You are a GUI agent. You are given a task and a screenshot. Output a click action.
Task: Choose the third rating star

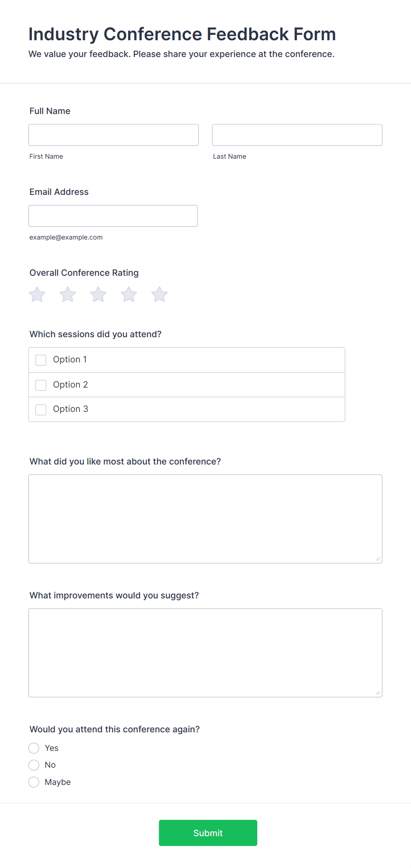98,294
